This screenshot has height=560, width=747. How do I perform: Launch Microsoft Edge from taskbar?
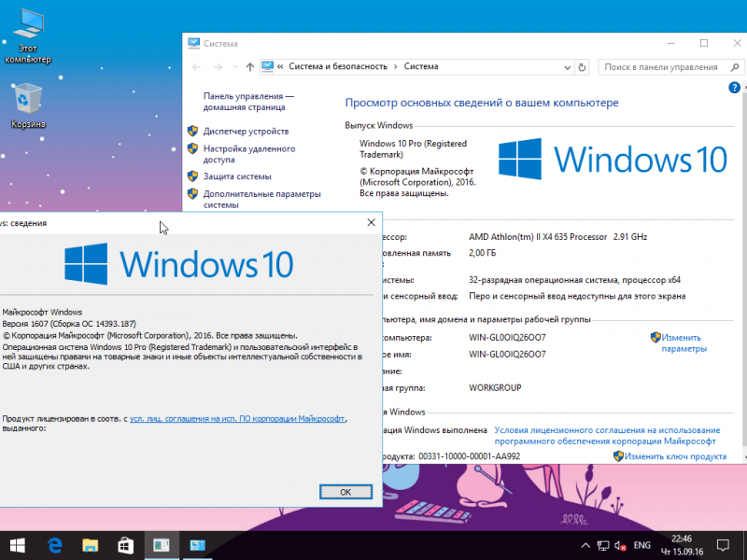55,546
